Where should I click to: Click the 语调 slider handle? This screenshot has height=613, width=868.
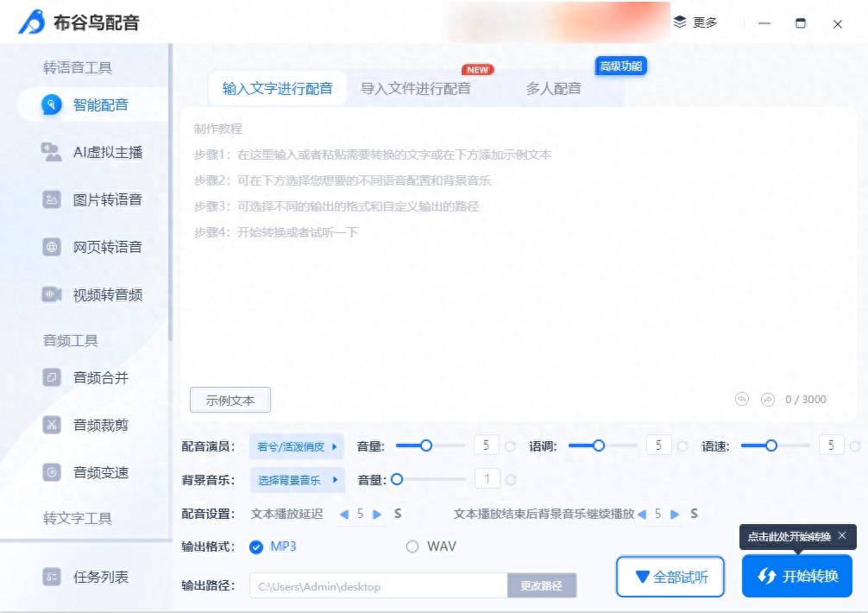599,446
